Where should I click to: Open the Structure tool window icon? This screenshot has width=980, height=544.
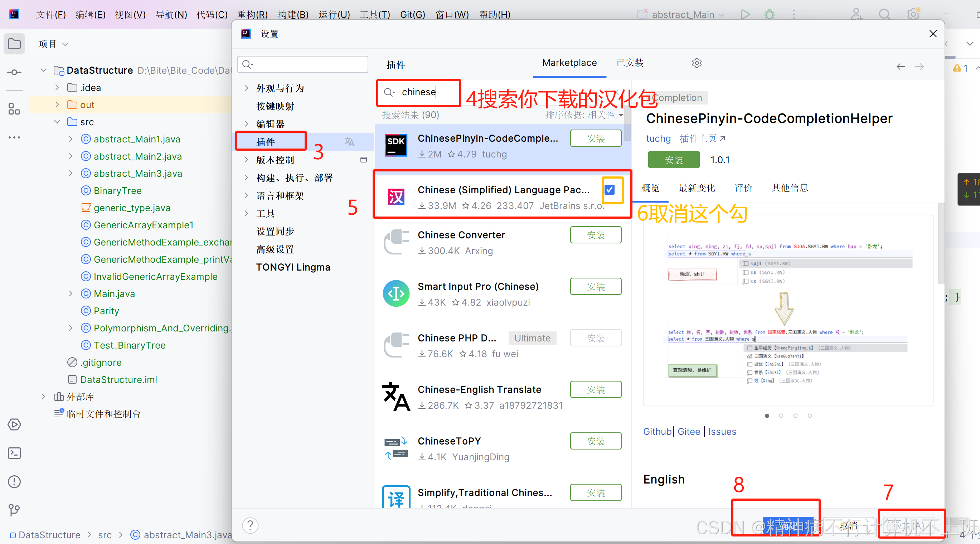pyautogui.click(x=14, y=109)
